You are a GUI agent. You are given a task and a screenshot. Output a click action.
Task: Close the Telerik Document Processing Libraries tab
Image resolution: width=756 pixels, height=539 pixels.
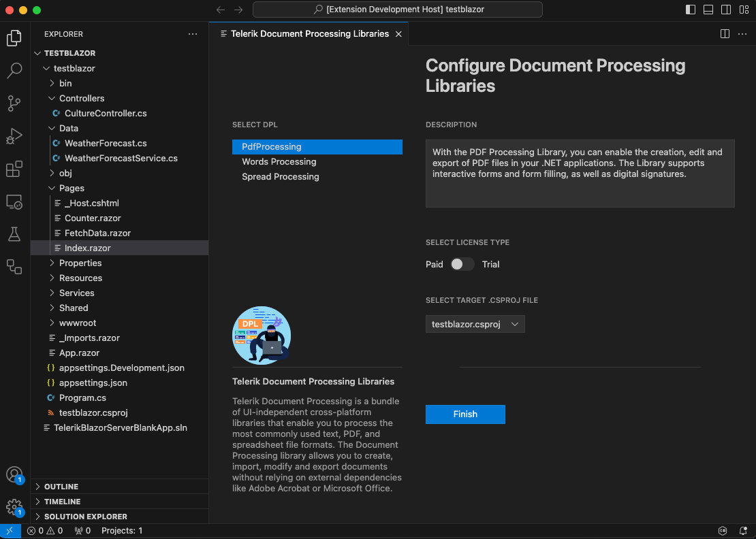tap(398, 34)
